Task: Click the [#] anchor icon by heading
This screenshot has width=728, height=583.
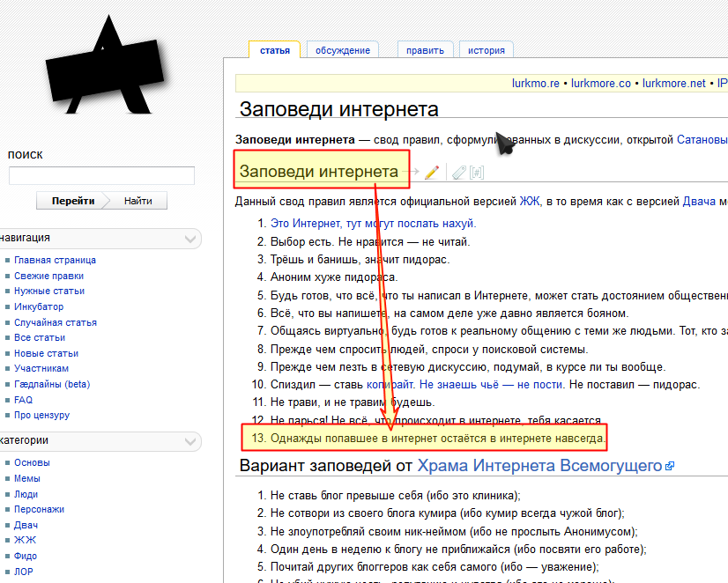Action: pyautogui.click(x=477, y=173)
